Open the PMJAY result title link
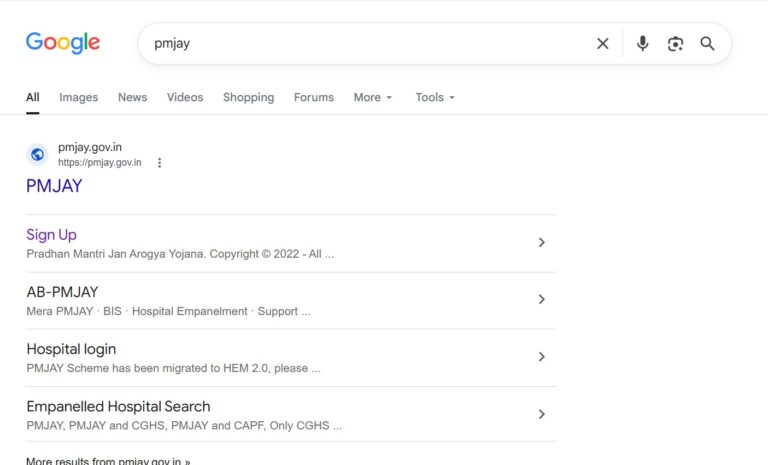768x465 pixels. pos(54,186)
